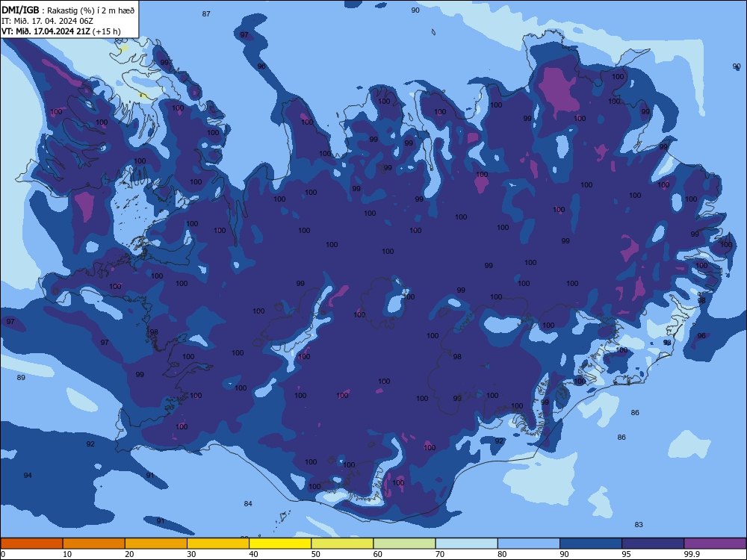Click the '(+15 h)' forecast offset text
The height and width of the screenshot is (560, 747).
[x=107, y=31]
